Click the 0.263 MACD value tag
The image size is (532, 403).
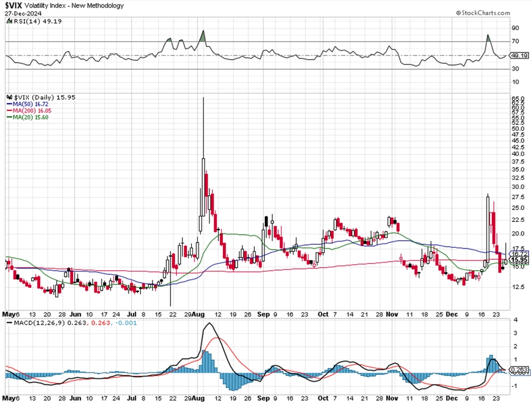[519, 370]
